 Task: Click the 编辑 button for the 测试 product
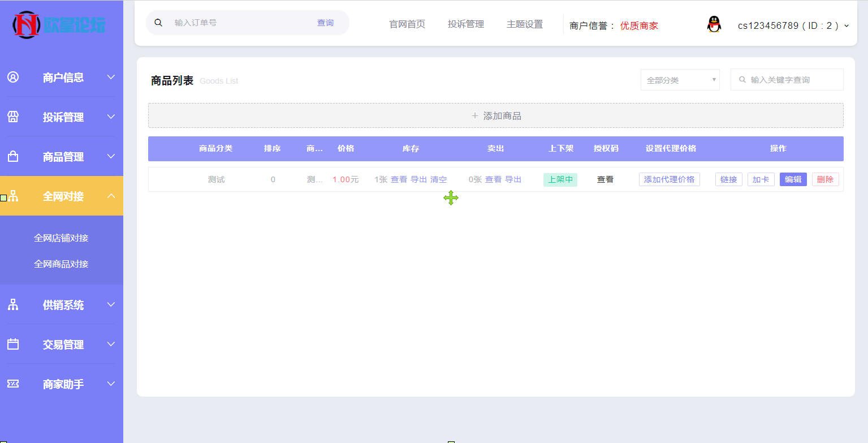[793, 179]
